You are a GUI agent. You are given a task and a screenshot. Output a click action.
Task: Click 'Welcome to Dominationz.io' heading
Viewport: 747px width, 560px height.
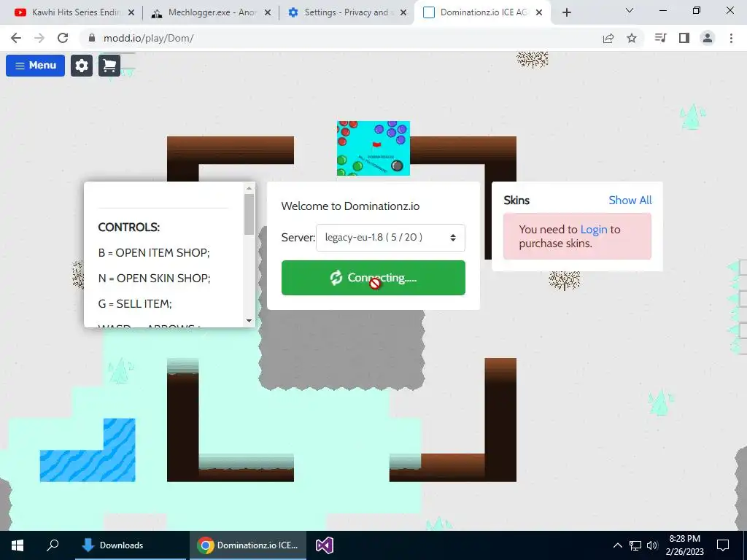[x=350, y=206]
